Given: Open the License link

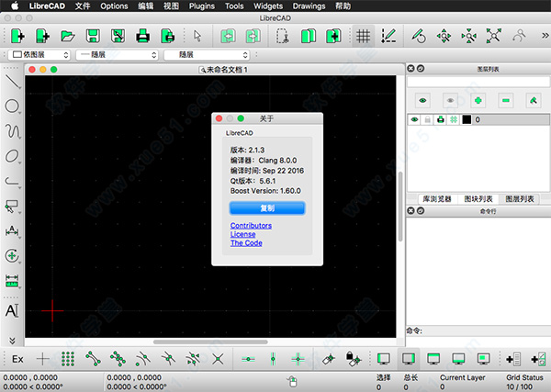Looking at the screenshot, I should pos(242,234).
